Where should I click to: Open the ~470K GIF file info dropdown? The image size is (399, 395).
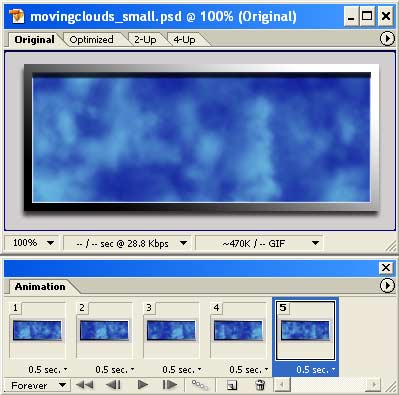click(259, 243)
